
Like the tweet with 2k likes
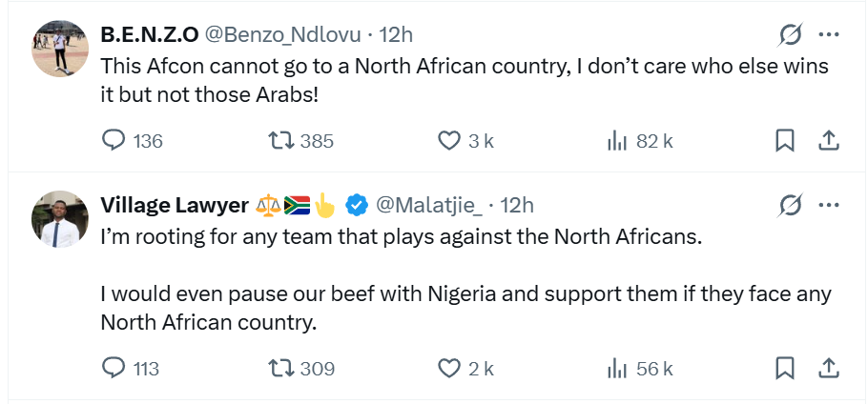[x=449, y=368]
